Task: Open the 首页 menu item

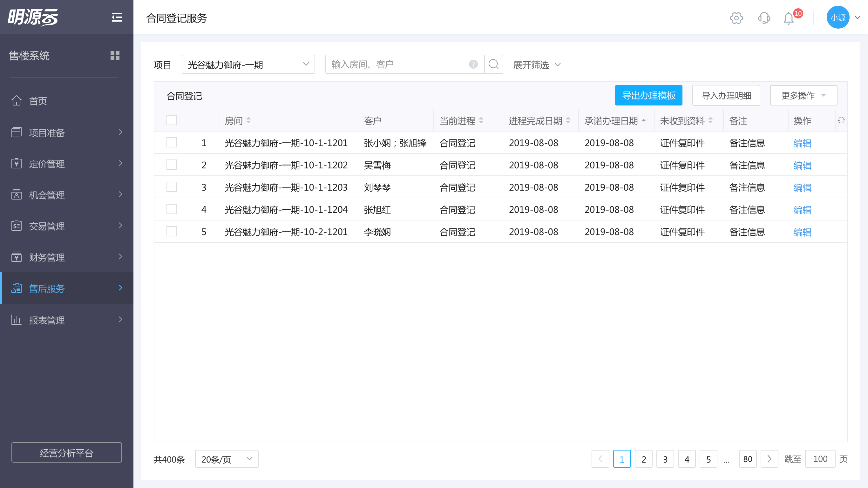Action: (67, 100)
